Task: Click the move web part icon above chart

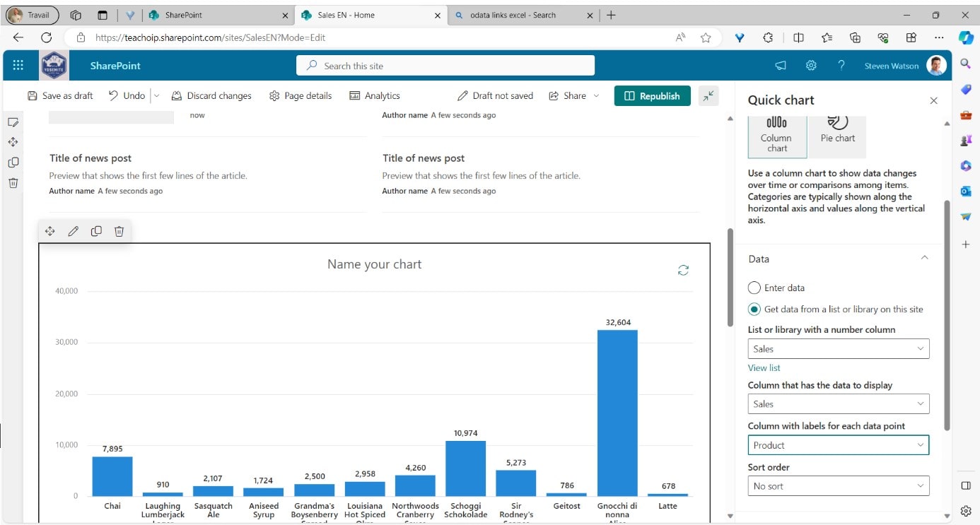Action: (50, 231)
